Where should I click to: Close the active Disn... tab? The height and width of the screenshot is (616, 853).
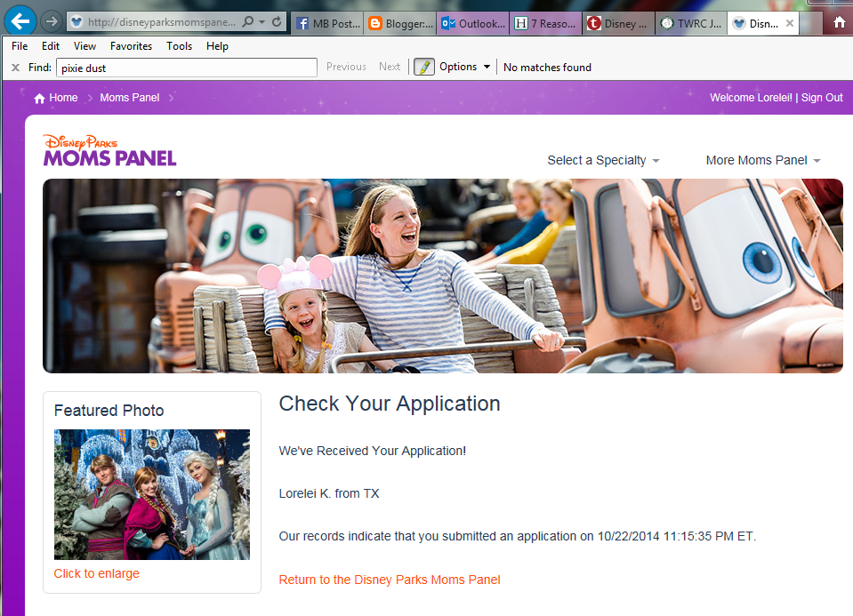tap(790, 23)
